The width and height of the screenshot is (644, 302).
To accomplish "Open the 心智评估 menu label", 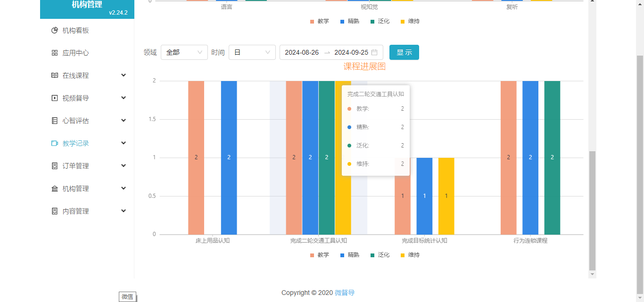I will pyautogui.click(x=75, y=121).
